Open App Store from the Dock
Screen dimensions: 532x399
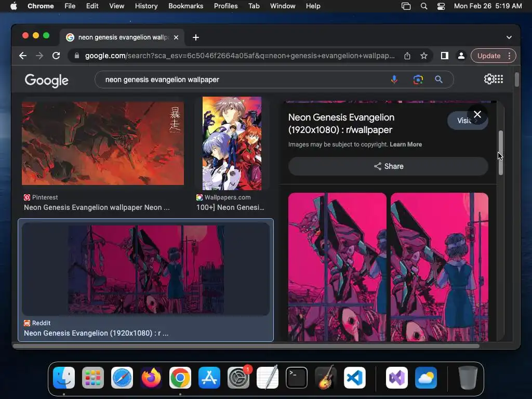209,378
